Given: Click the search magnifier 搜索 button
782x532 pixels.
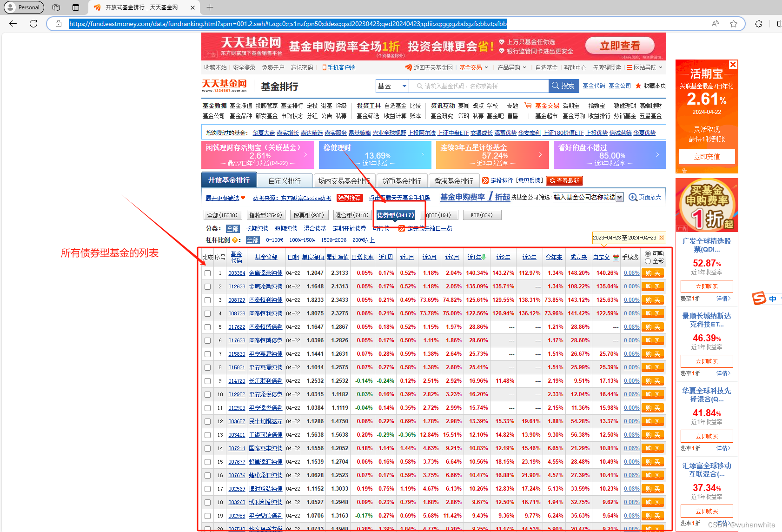Looking at the screenshot, I should [x=563, y=86].
